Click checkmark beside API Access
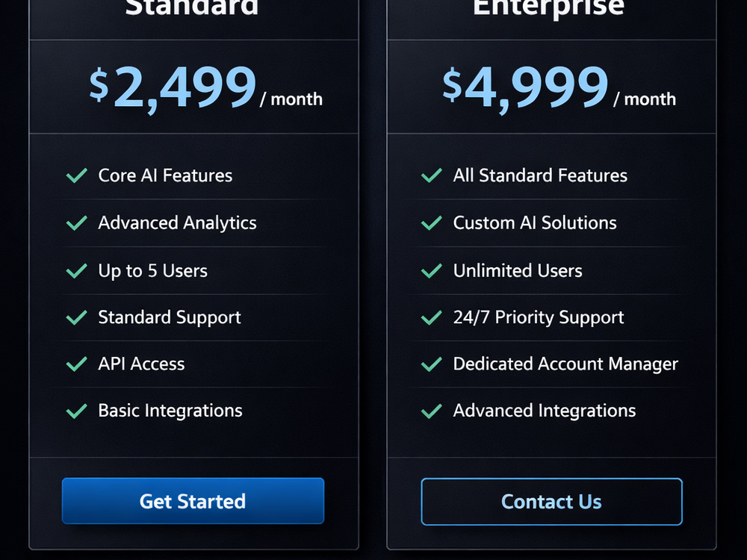Viewport: 747px width, 560px height. 77,364
